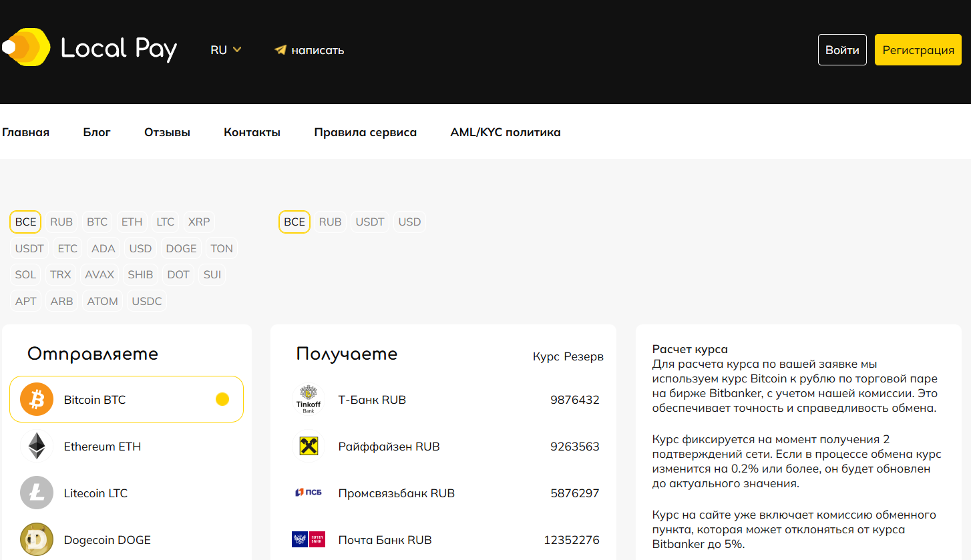Open the Блог menu item
This screenshot has width=971, height=560.
(97, 132)
